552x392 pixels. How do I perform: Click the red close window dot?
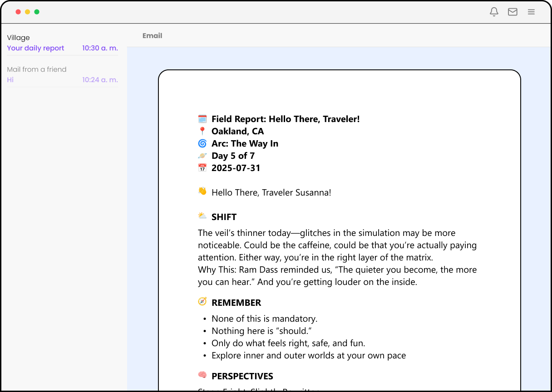click(x=18, y=12)
